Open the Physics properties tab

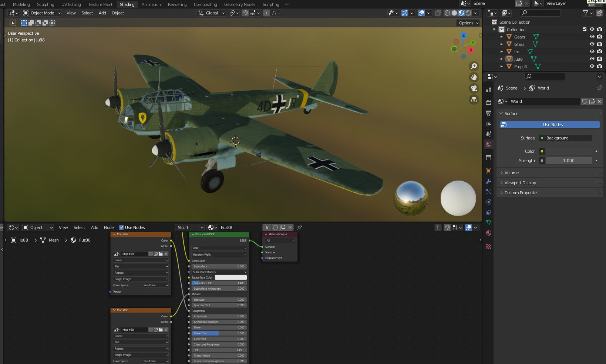489,202
